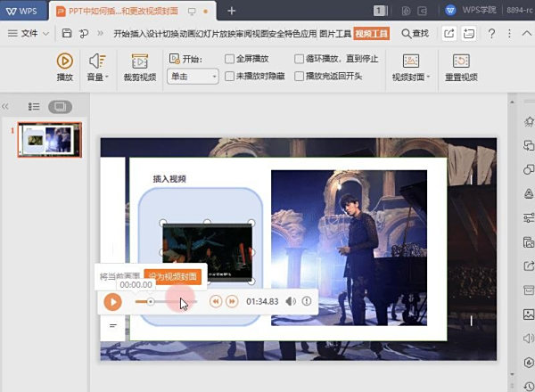The image size is (535, 392).
Task: Click the rewind button in video controls
Action: click(216, 301)
